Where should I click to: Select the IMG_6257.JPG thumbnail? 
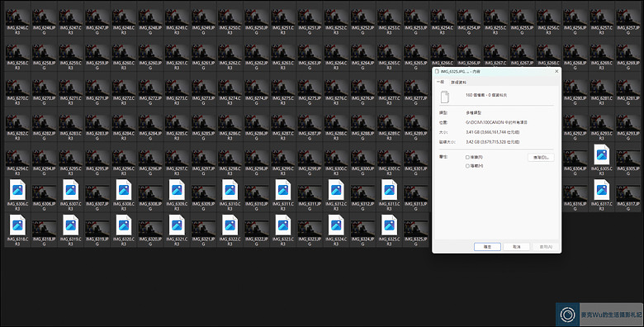coord(628,17)
